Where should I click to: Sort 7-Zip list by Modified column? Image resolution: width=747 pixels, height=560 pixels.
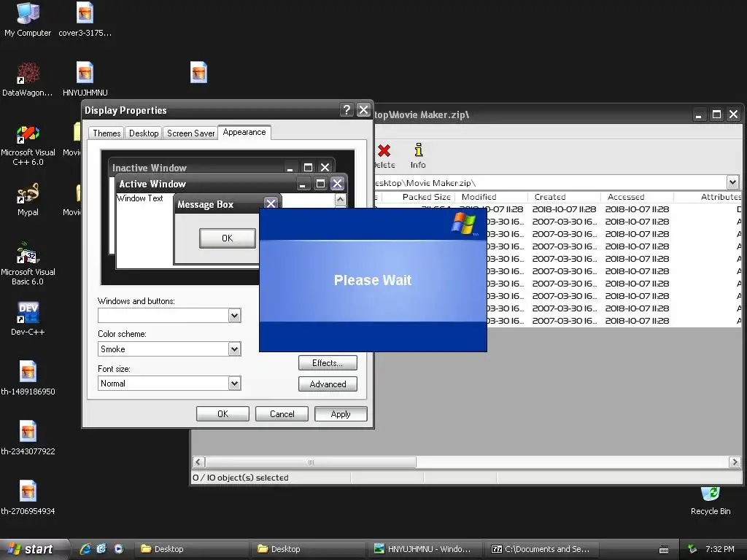pos(491,197)
